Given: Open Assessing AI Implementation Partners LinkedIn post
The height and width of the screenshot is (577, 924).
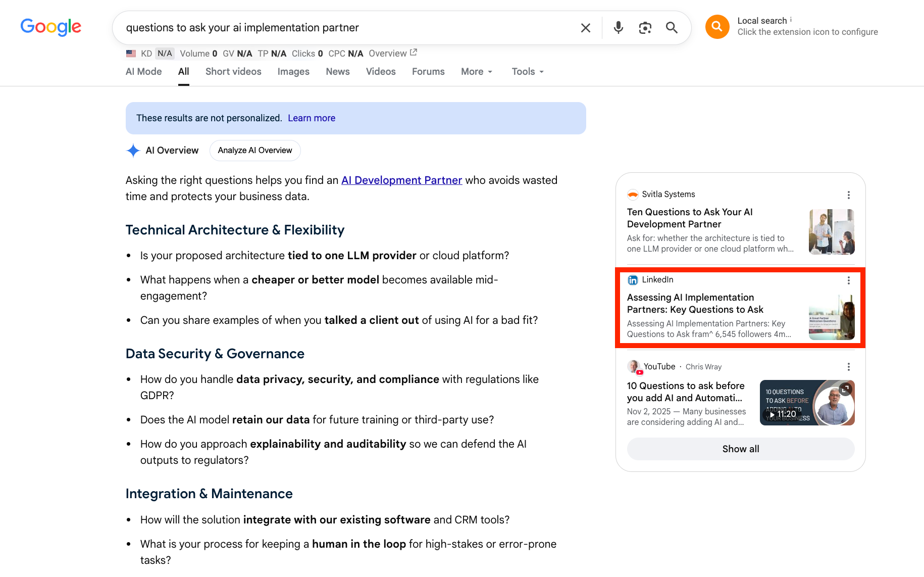Looking at the screenshot, I should click(x=695, y=304).
